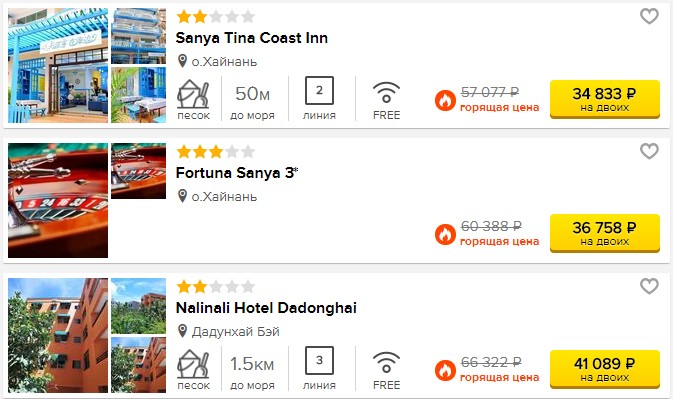Book the 41 089 ₽ price for two
Screen dimensions: 673x399
click(605, 369)
